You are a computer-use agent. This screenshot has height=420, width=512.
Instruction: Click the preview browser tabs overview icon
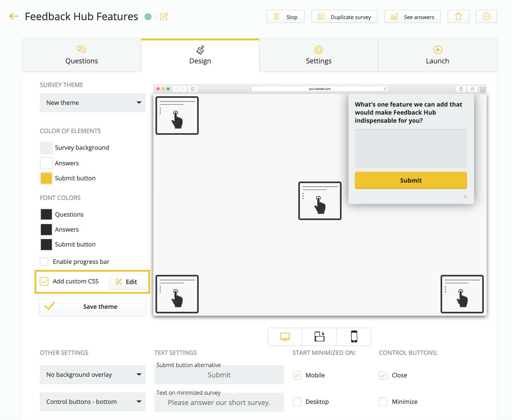pos(473,89)
